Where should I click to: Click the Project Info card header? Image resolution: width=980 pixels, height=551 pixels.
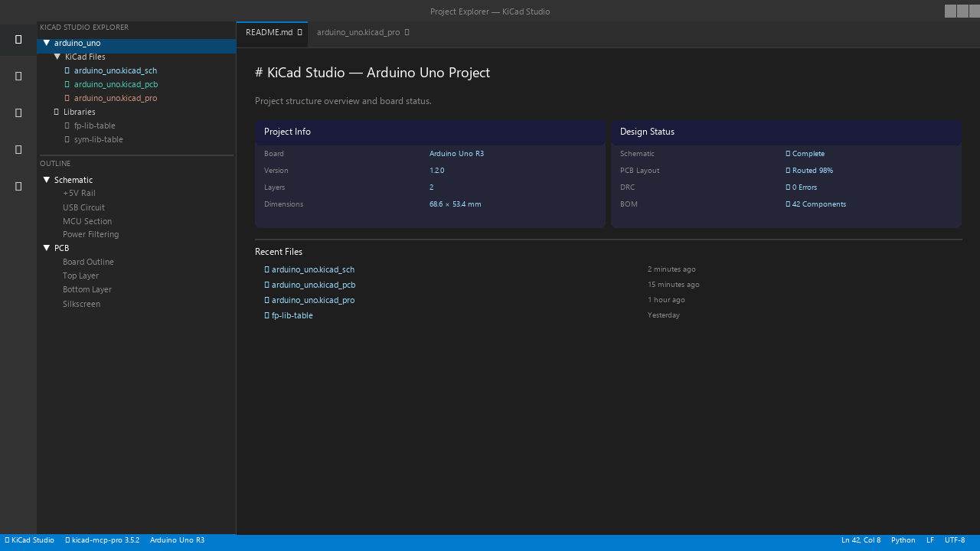click(430, 132)
